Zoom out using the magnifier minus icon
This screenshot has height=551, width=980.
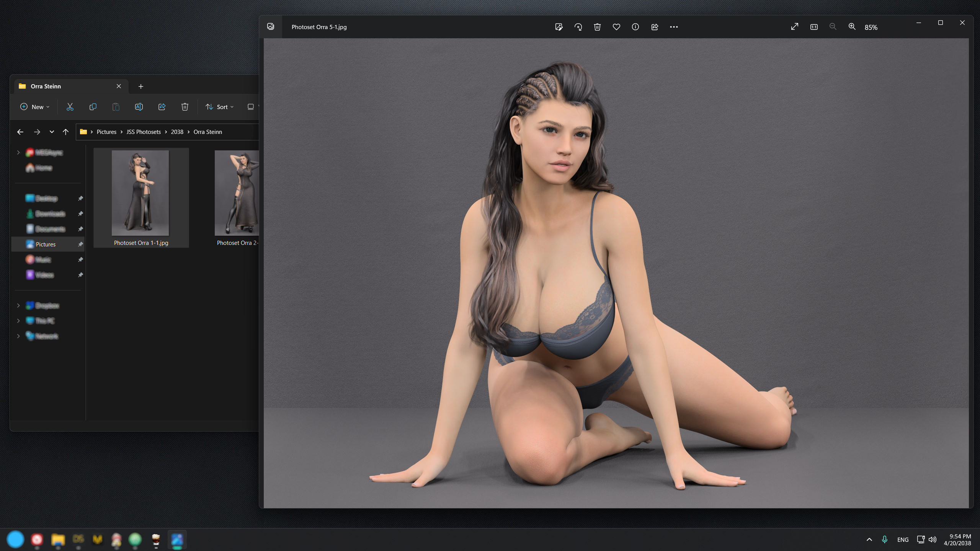point(833,27)
